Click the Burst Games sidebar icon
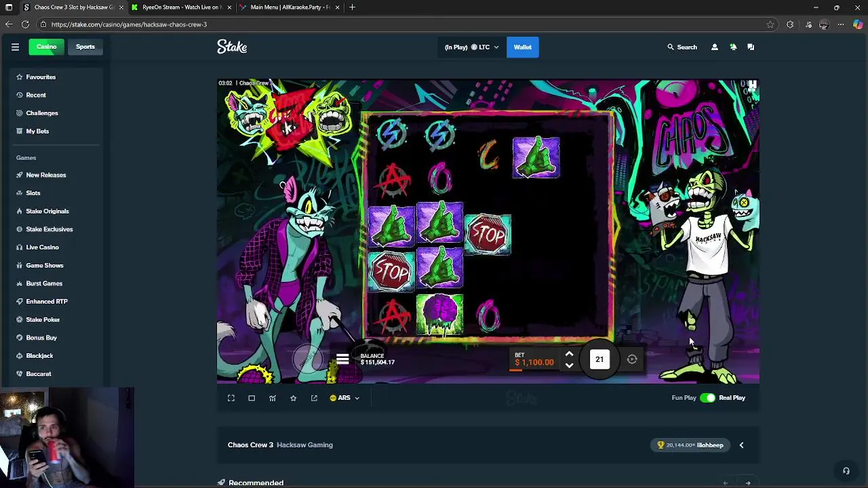 tap(20, 283)
